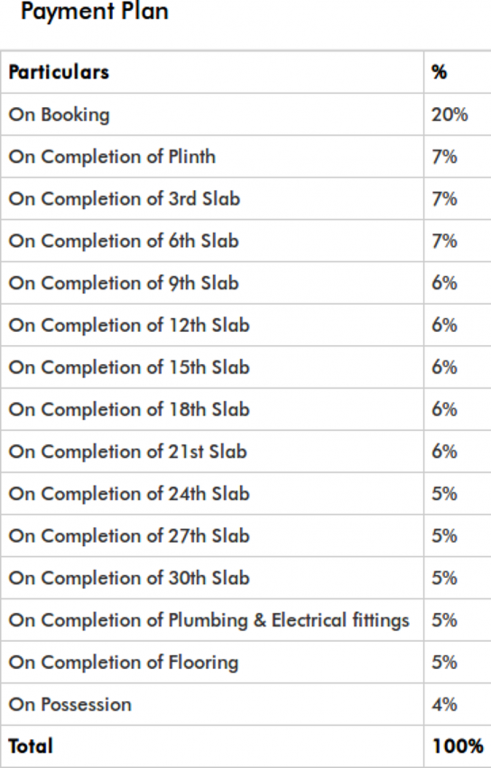Select On Completion of 12th Slab
The image size is (491, 768).
[129, 325]
